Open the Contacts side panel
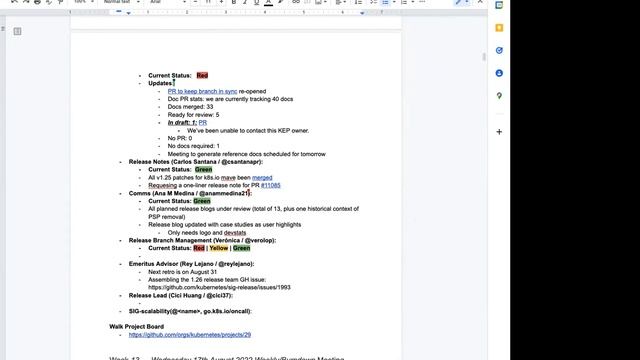This screenshot has width=640, height=360. (499, 73)
